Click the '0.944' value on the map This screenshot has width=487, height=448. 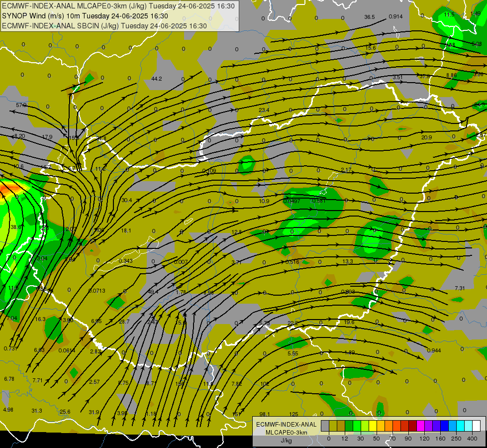point(434,350)
